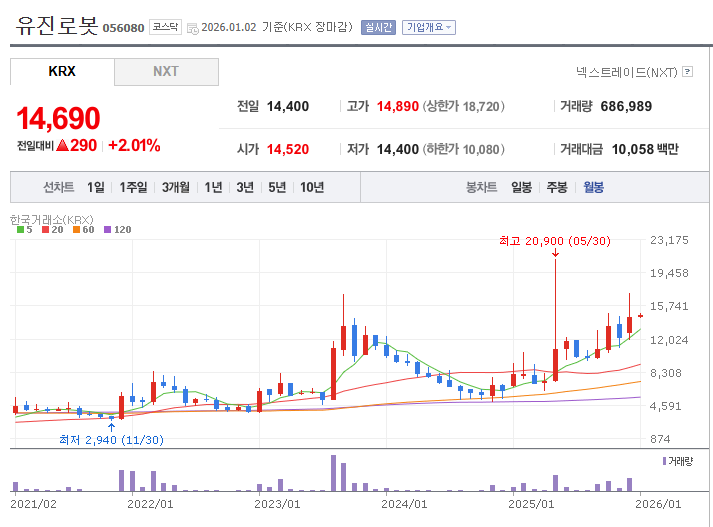This screenshot has height=527, width=713.
Task: Click the 코스닥 market badge
Action: (x=166, y=27)
